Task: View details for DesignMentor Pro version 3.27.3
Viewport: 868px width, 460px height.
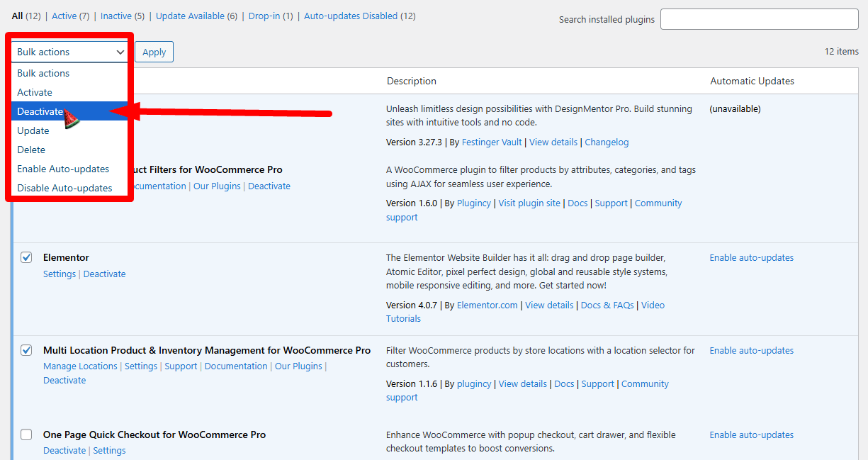Action: [x=553, y=142]
